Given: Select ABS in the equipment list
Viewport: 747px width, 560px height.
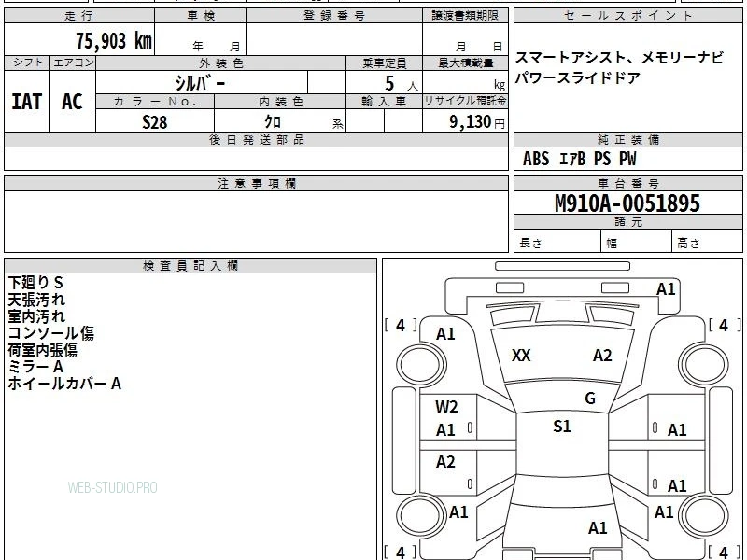Looking at the screenshot, I should point(536,159).
